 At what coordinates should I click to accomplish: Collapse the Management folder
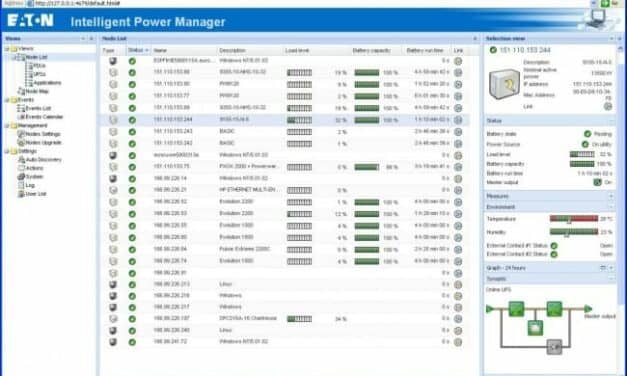7,126
